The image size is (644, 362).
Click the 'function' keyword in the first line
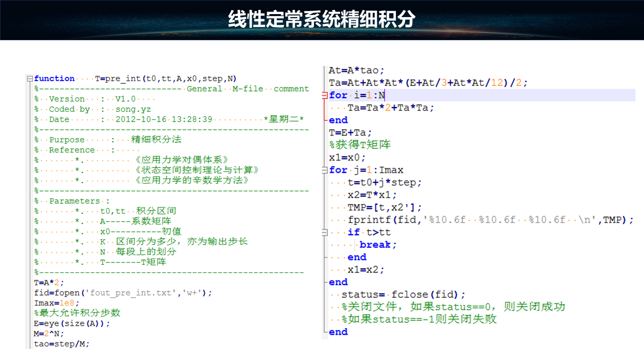[54, 78]
